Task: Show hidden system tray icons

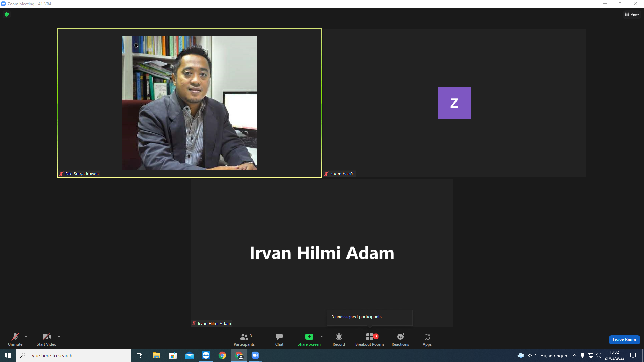Action: point(574,355)
